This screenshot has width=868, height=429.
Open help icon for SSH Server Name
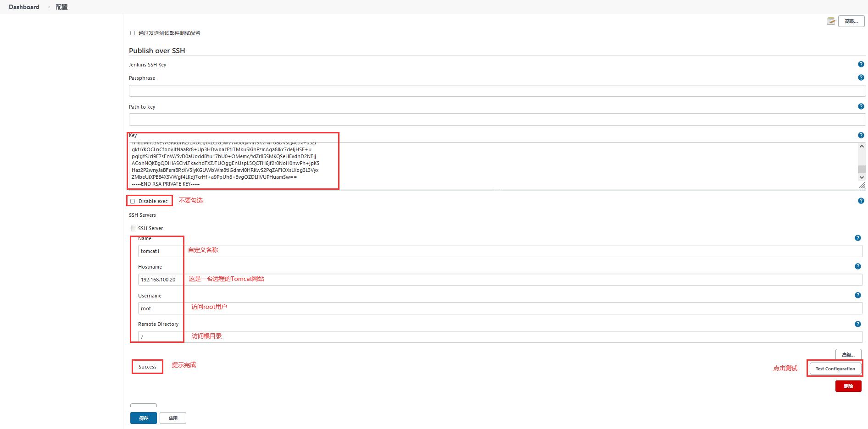857,238
